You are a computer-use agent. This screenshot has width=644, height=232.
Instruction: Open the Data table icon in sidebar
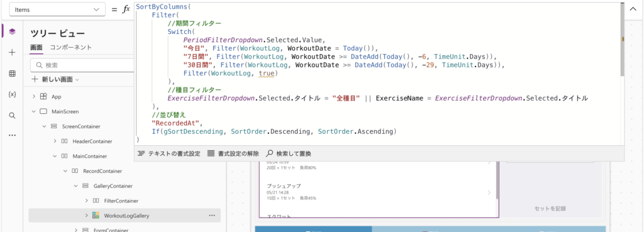pyautogui.click(x=12, y=74)
